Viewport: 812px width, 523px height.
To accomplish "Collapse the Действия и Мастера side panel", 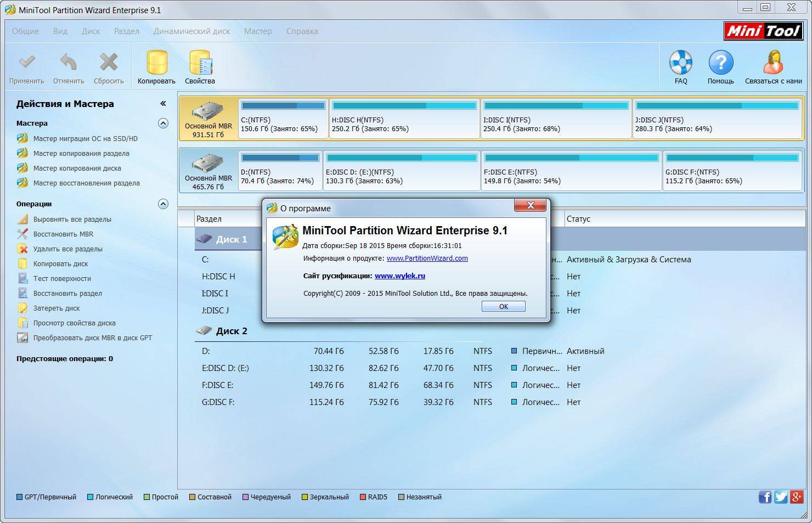I will [163, 104].
